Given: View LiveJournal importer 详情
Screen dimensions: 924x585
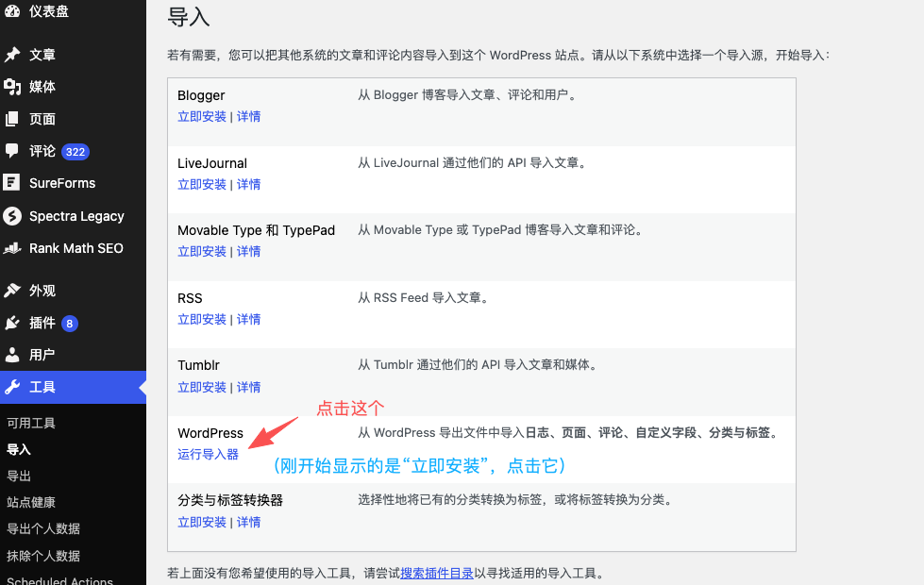Looking at the screenshot, I should 248,184.
